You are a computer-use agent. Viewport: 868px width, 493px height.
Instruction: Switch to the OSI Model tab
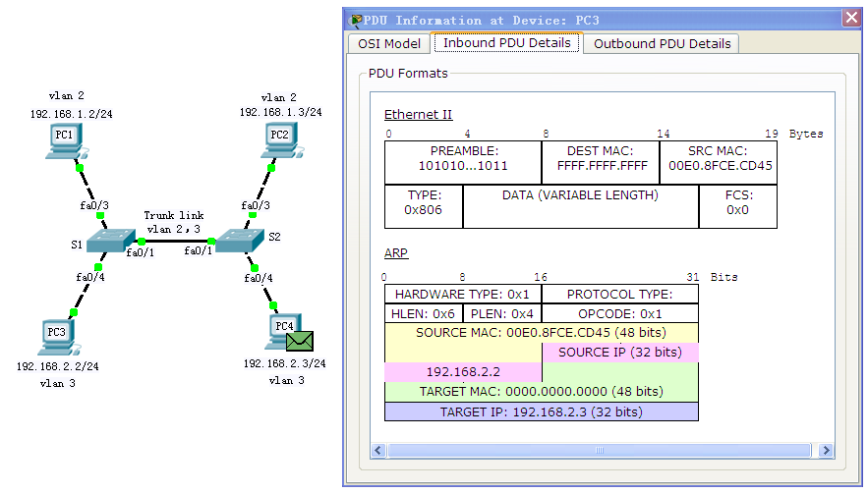[x=389, y=43]
